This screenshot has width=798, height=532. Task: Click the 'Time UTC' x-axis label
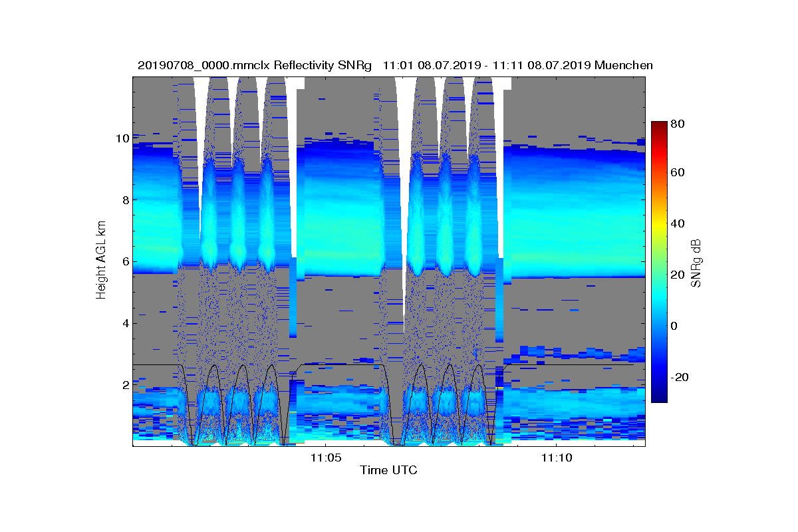point(389,470)
